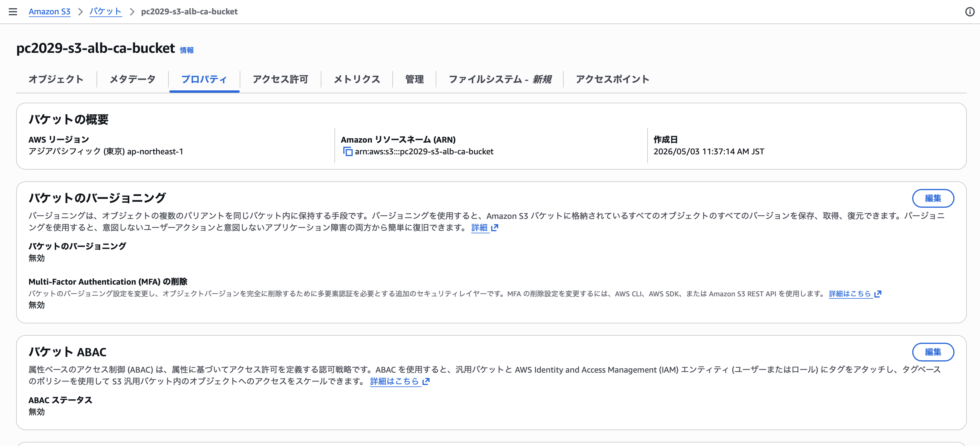Go to Amazon S3 breadcrumb link

(50, 11)
